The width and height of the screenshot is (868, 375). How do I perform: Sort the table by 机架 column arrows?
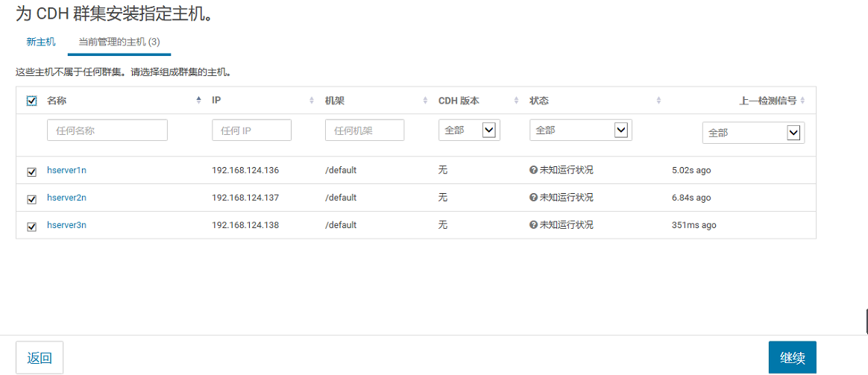425,101
